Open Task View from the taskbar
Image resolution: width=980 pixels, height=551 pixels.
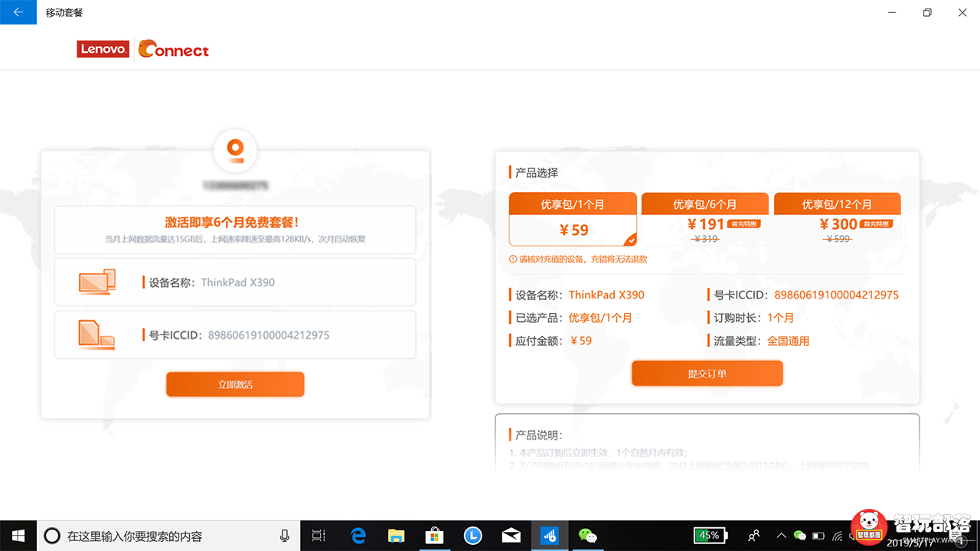tap(319, 536)
